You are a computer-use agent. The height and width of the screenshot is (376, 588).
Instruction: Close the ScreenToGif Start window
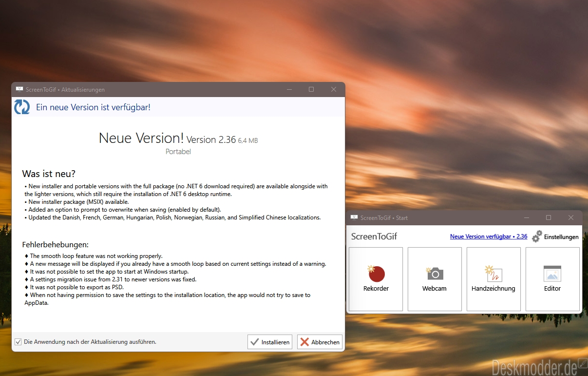tap(571, 218)
